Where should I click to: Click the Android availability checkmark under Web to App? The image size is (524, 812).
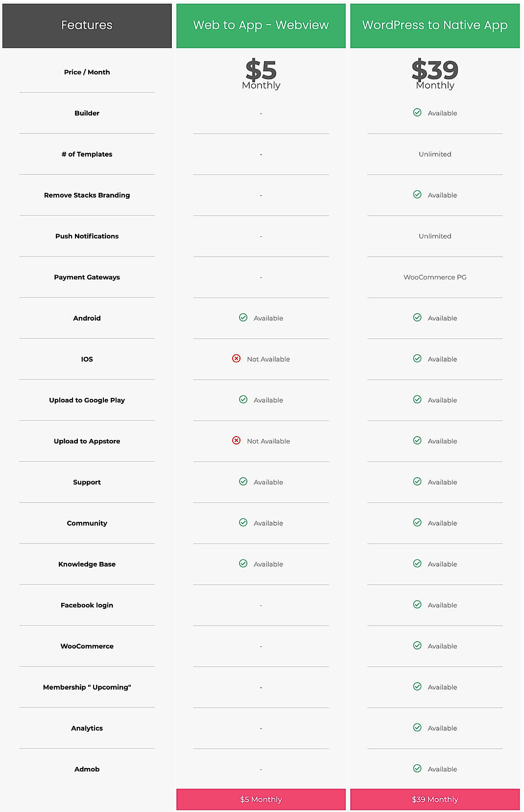click(x=242, y=318)
